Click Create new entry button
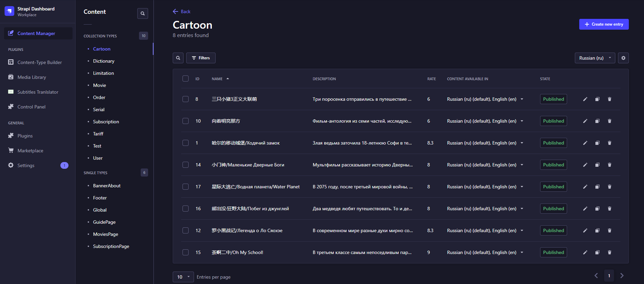Image resolution: width=644 pixels, height=284 pixels. click(x=604, y=24)
